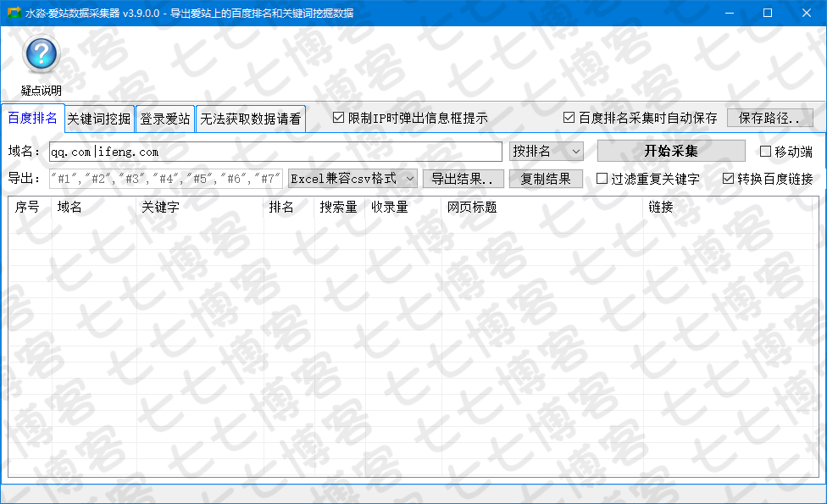
Task: Focus the 域名 domain input field
Action: 275,152
